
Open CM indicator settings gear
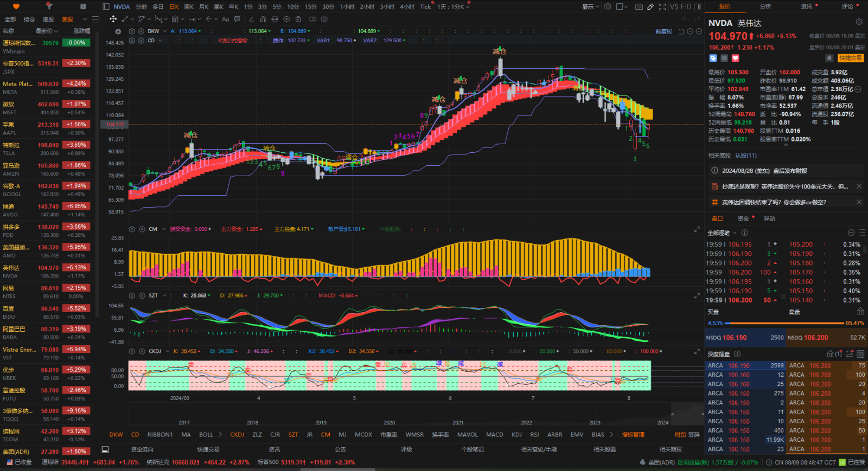tap(132, 229)
